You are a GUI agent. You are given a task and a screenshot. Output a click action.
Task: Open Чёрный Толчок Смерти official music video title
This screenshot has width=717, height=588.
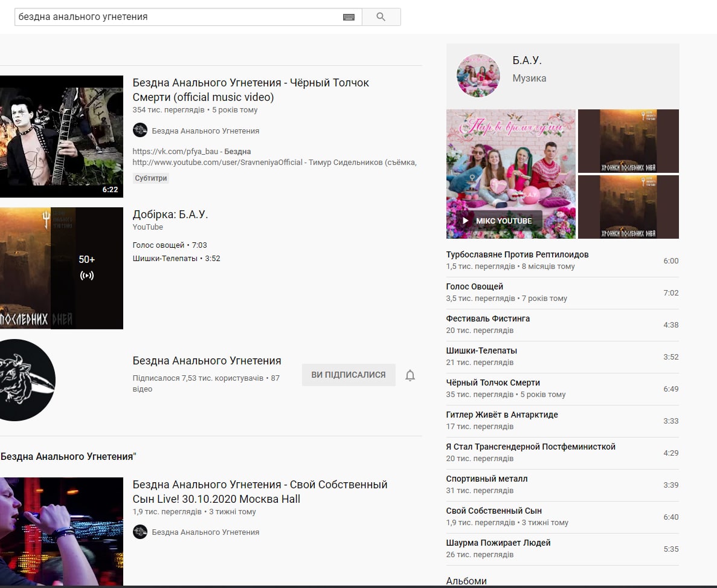[251, 89]
